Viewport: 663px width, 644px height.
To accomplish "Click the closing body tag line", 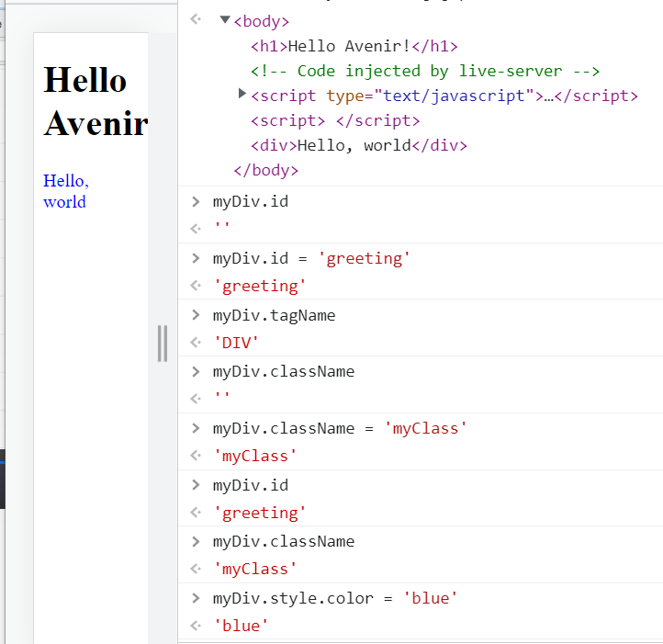I will tap(266, 171).
